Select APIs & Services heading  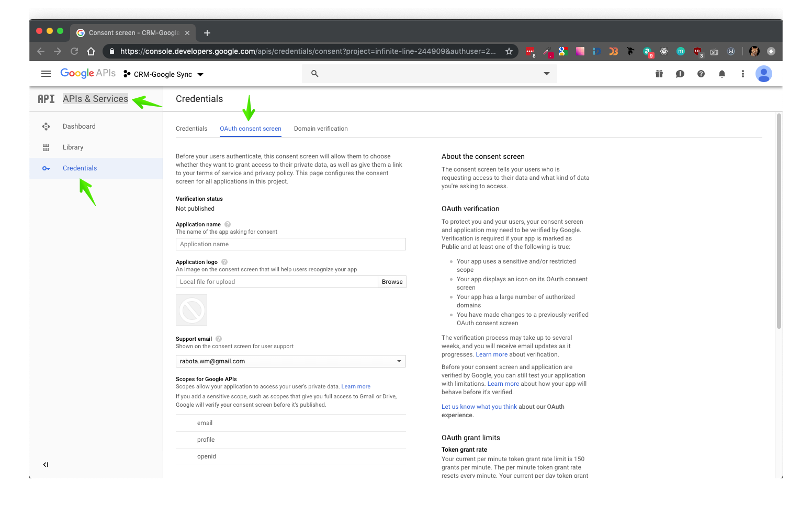95,99
